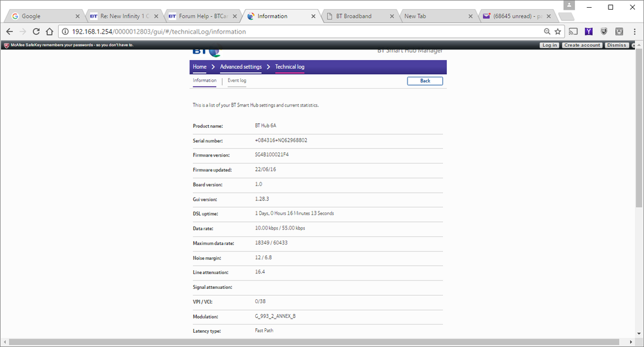
Task: Click the firmware version SG4B100021F4
Action: point(271,155)
